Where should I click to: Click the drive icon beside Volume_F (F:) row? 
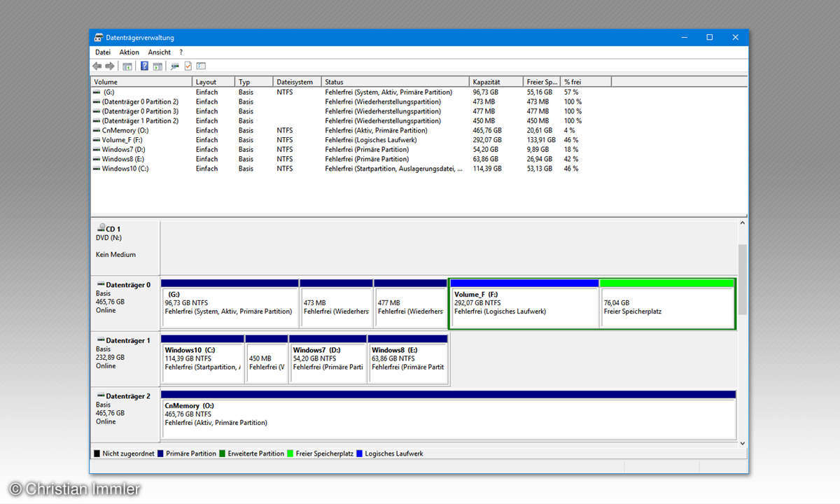pyautogui.click(x=97, y=140)
